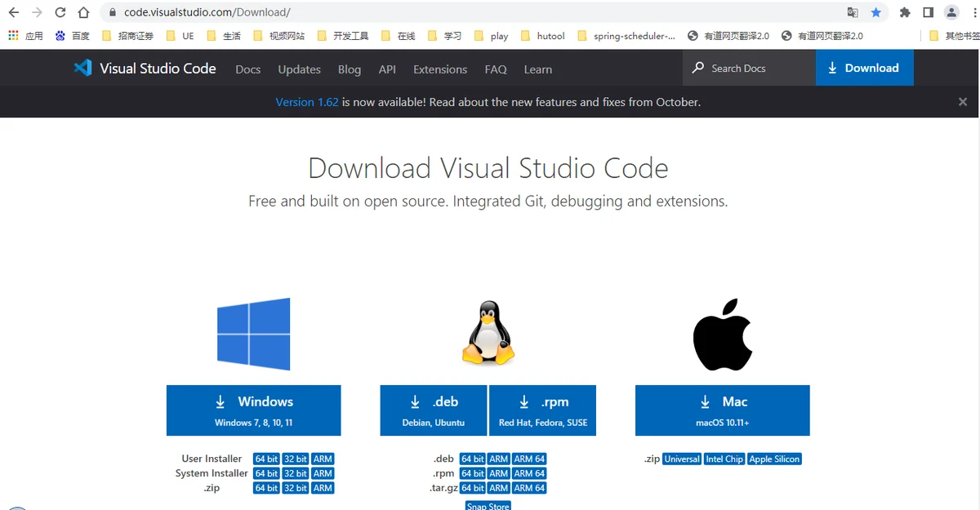Dismiss the version 1.62 banner
This screenshot has height=510, width=980.
(963, 103)
